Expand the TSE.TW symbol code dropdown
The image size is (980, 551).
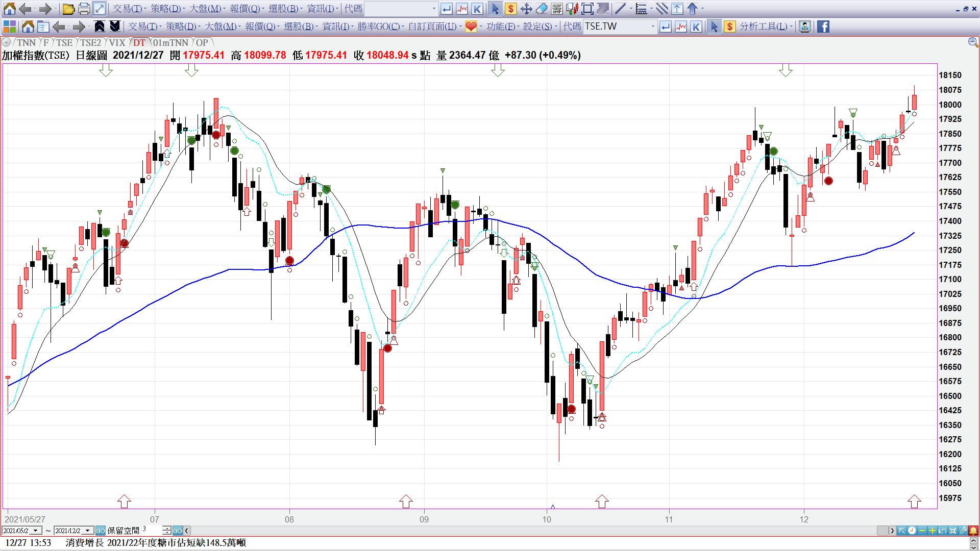(x=653, y=27)
